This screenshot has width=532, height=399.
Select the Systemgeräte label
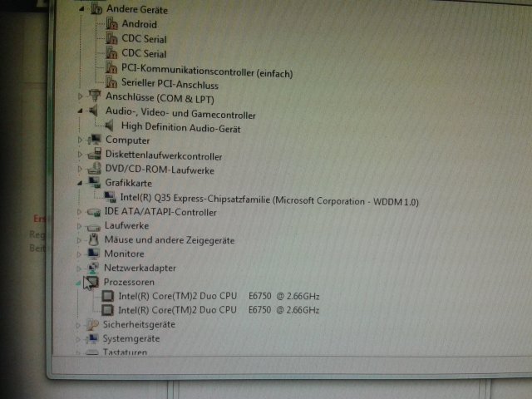click(131, 338)
